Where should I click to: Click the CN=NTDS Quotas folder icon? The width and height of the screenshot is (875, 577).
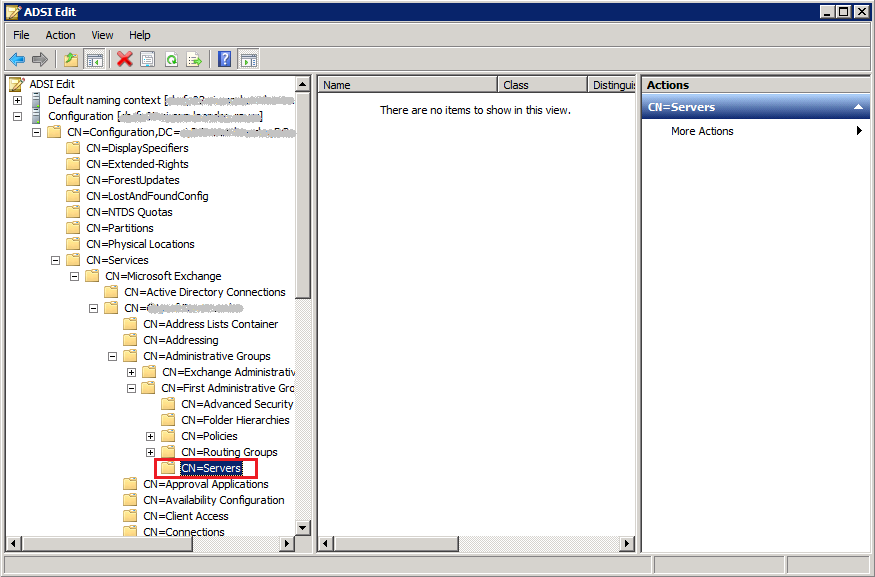pos(73,212)
